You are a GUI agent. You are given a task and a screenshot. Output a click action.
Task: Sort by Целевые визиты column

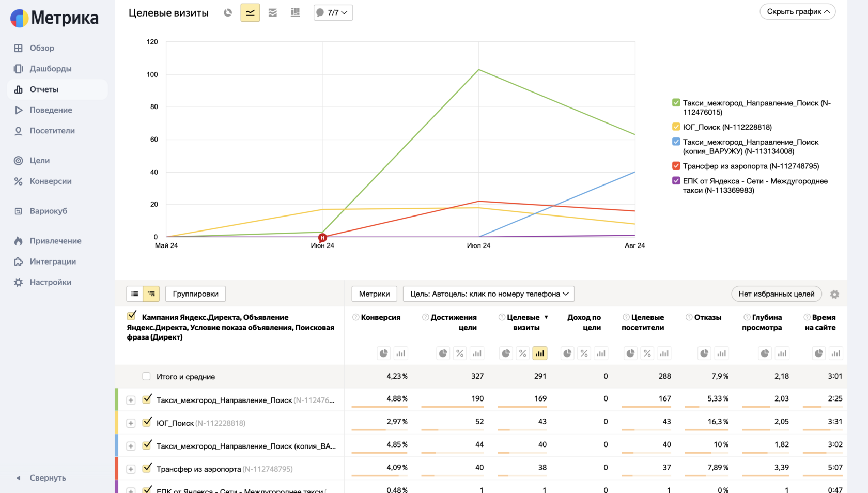523,322
